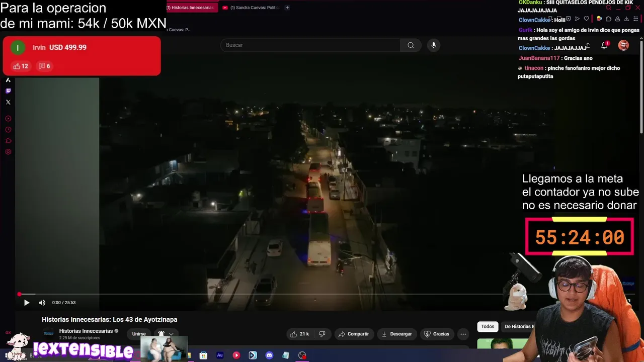
Task: Click 'Irvin USD 499.99' donation text
Action: click(x=59, y=47)
